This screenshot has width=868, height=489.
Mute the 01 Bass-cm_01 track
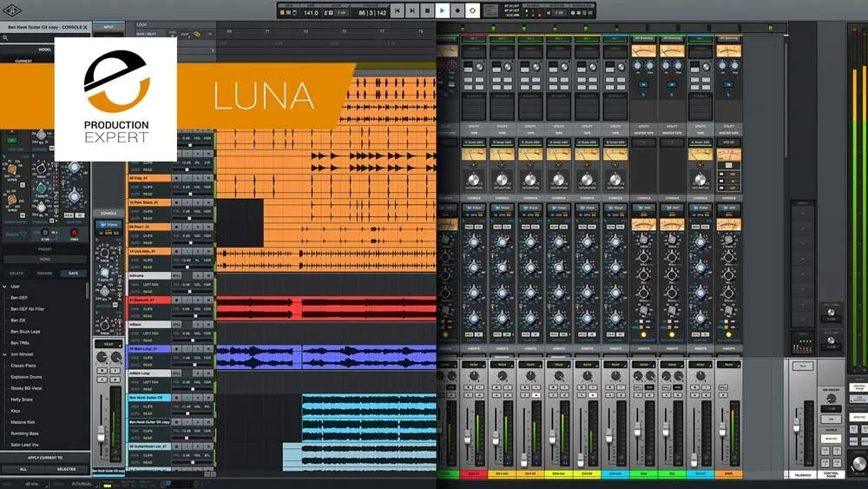[208, 301]
